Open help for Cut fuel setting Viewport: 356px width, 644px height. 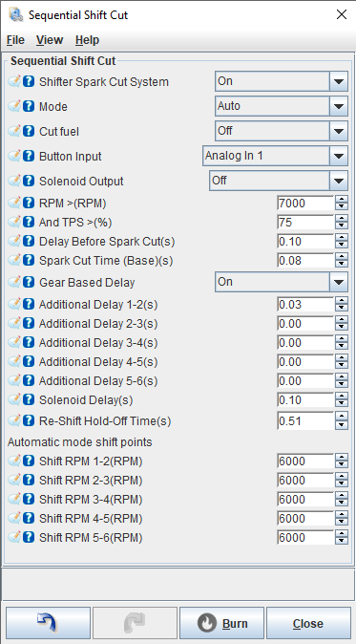pos(29,132)
